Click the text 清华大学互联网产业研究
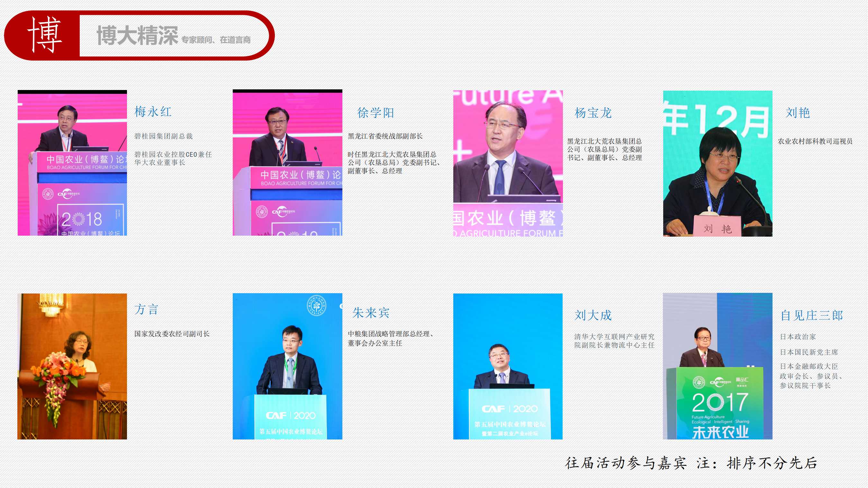 tap(614, 336)
